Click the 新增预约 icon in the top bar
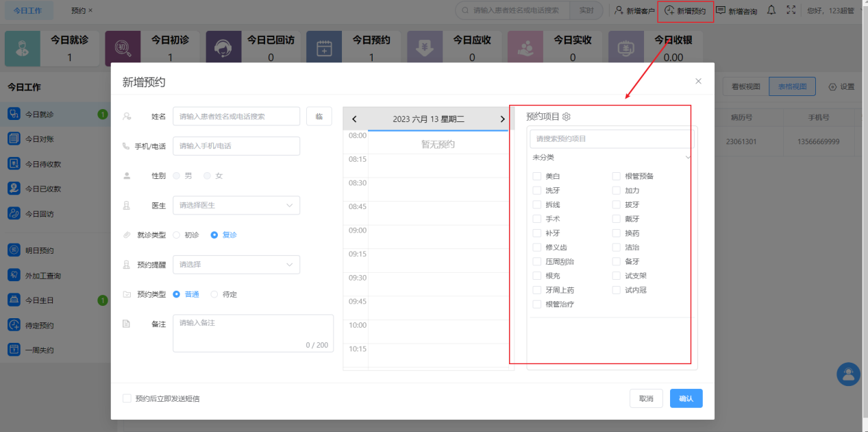 pyautogui.click(x=669, y=11)
